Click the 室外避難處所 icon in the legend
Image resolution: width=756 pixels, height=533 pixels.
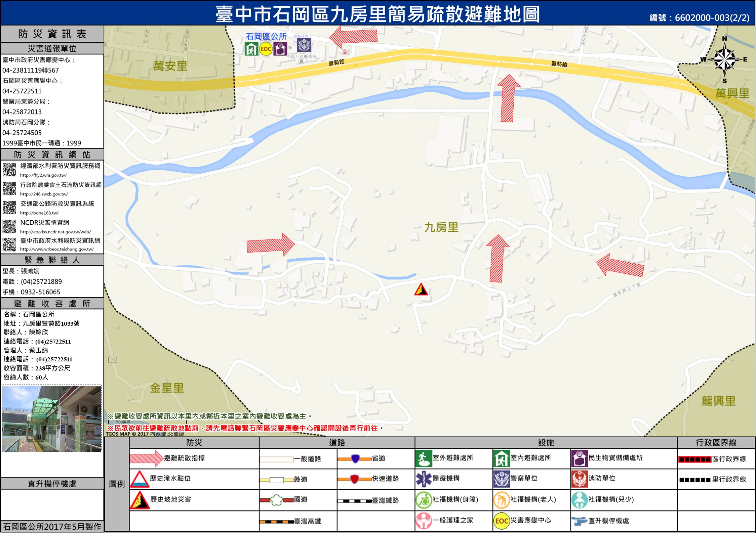click(424, 459)
